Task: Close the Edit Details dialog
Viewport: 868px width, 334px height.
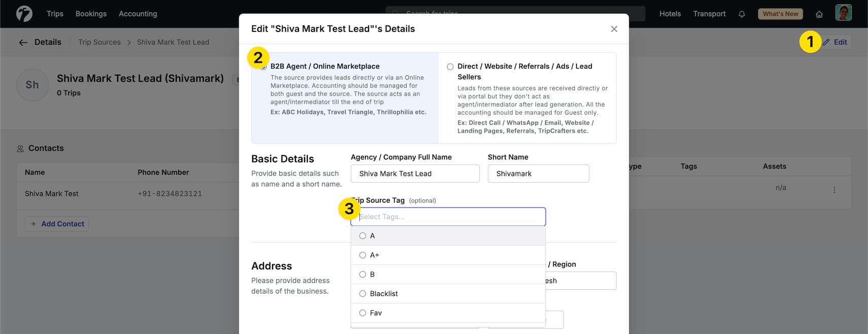Action: tap(614, 29)
